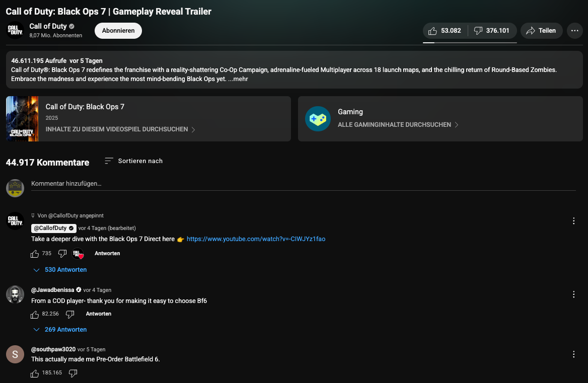Viewport: 588px width, 383px height.
Task: Click the verified badge next to Call of Duty
Action: 71,26
